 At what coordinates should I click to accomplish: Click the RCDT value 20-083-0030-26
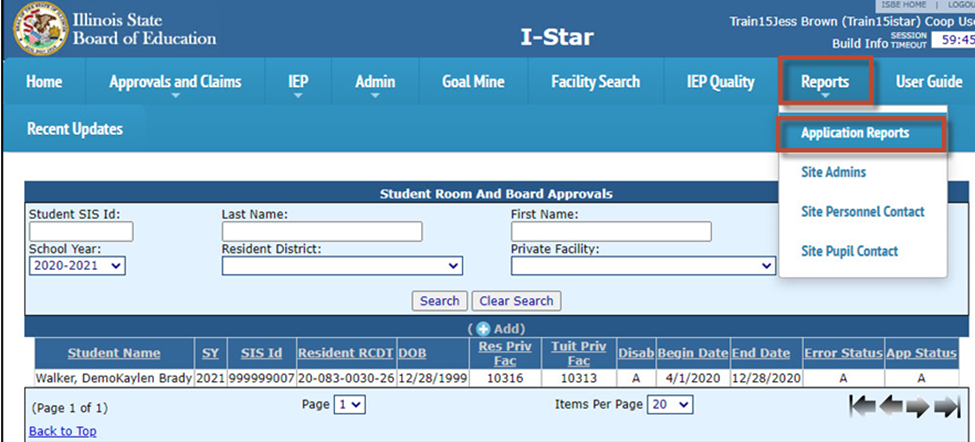[346, 379]
